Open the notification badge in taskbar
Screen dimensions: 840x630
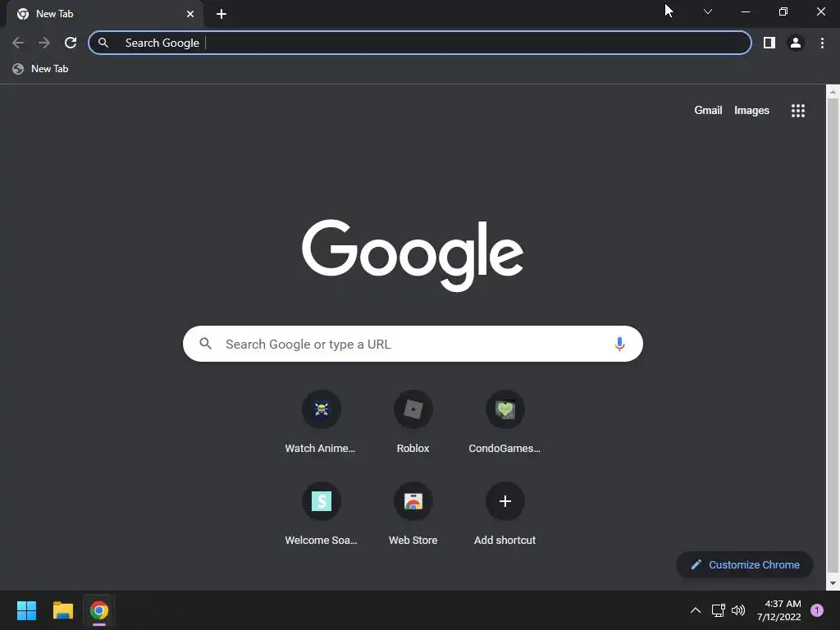pyautogui.click(x=817, y=610)
